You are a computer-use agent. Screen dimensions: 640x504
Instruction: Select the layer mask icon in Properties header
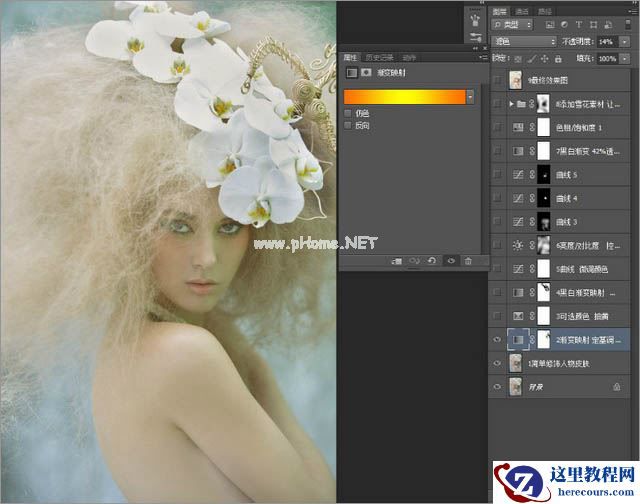point(366,73)
